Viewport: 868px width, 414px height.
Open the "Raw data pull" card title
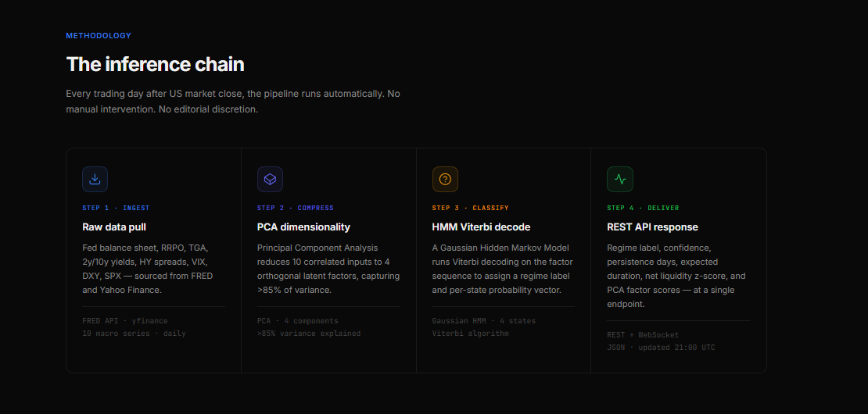114,227
